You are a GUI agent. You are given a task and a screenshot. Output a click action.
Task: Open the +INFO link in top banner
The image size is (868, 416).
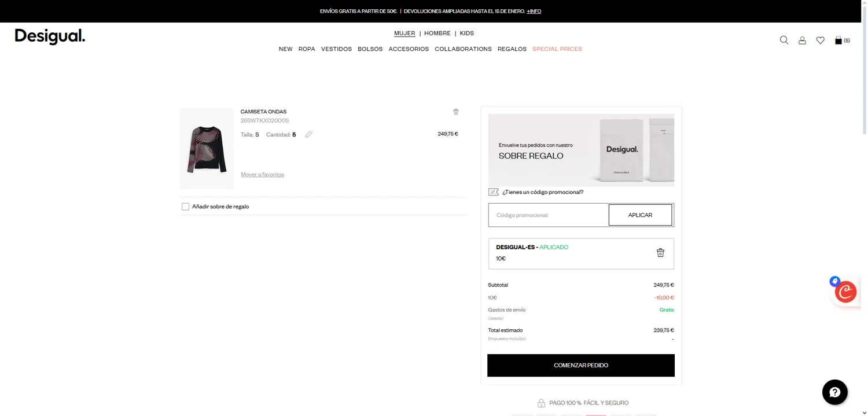pyautogui.click(x=534, y=11)
